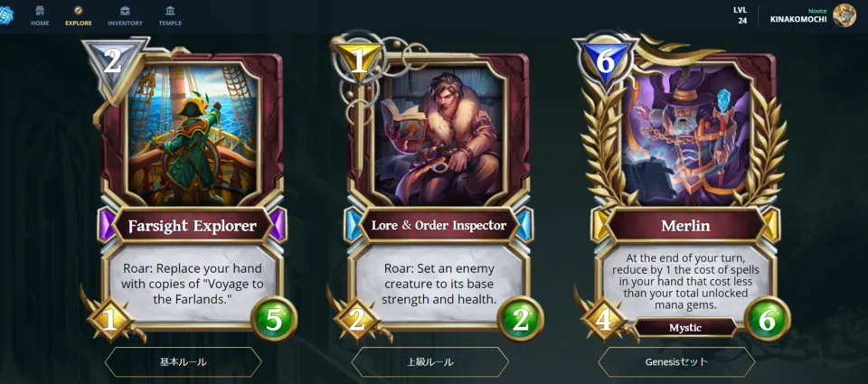Select the Lore & Order Inspector artwork
This screenshot has width=868, height=384.
coord(439,133)
